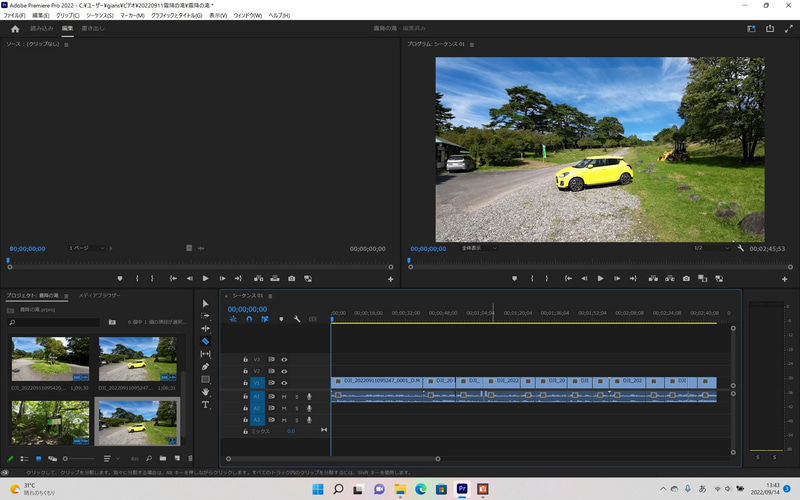Open the project panel sort icons dropdown
The width and height of the screenshot is (800, 500).
pos(108,458)
